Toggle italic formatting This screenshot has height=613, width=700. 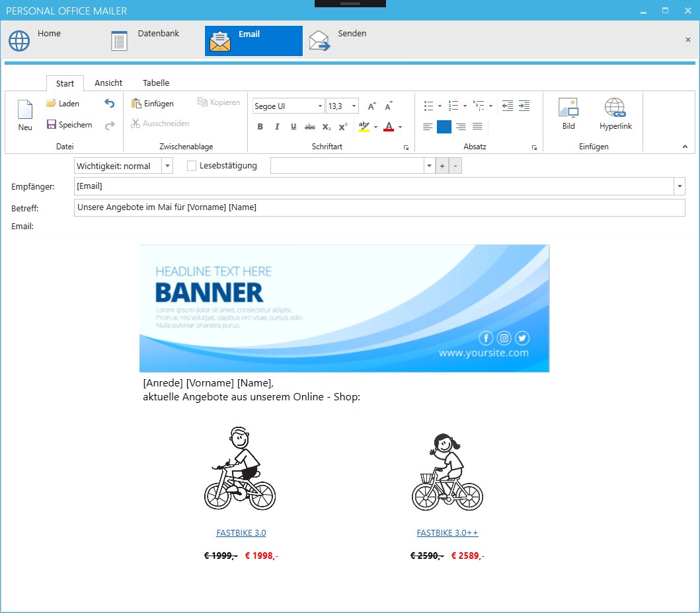point(277,127)
